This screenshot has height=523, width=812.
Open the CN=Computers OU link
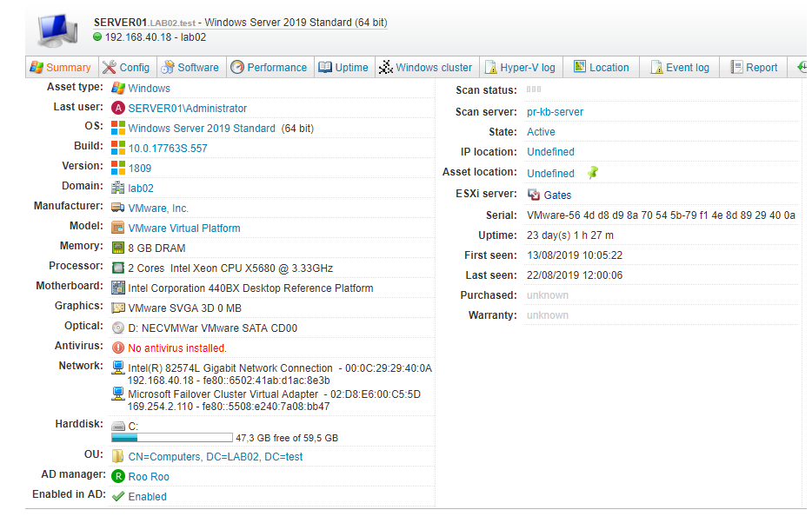[216, 457]
